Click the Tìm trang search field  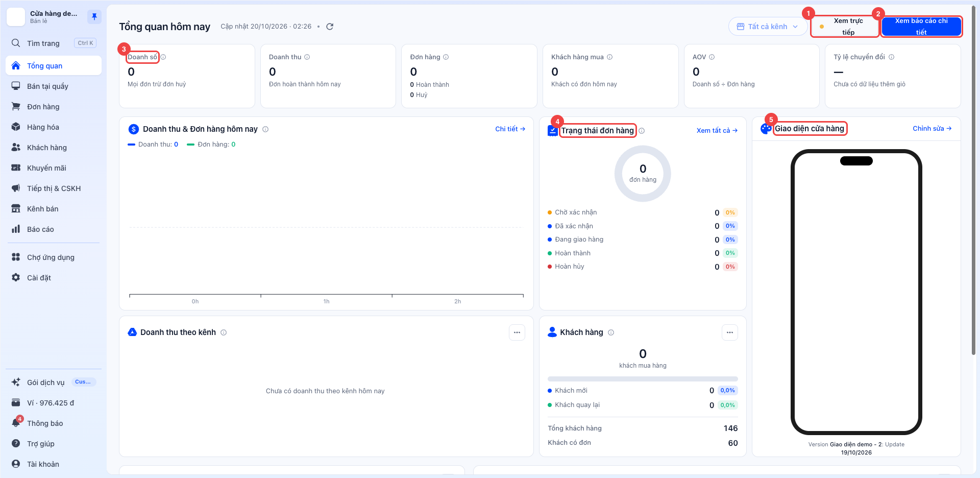point(54,43)
